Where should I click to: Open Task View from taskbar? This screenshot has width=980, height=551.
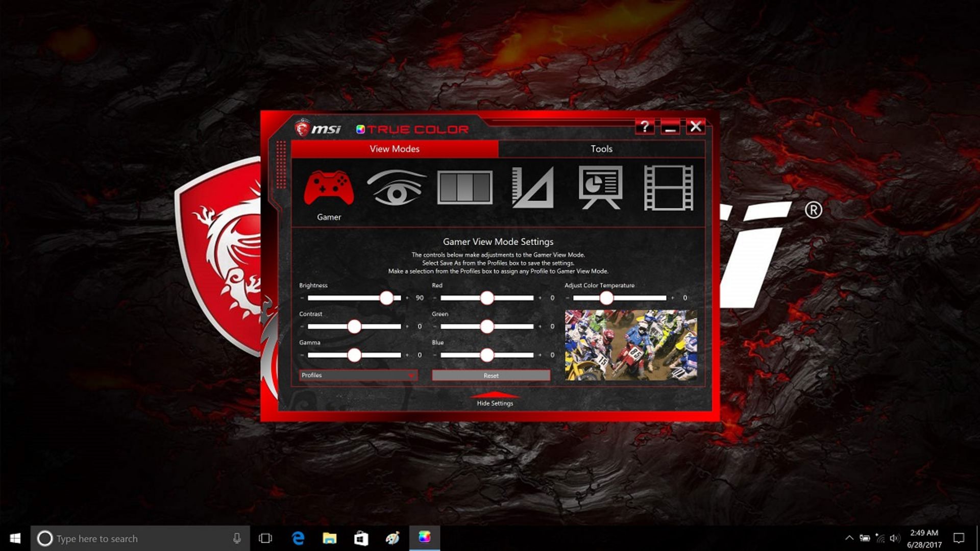tap(265, 538)
